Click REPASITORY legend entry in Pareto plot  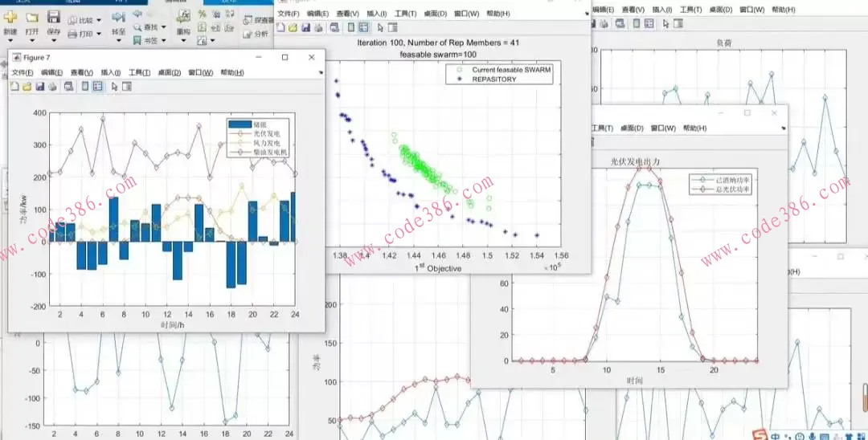click(493, 79)
